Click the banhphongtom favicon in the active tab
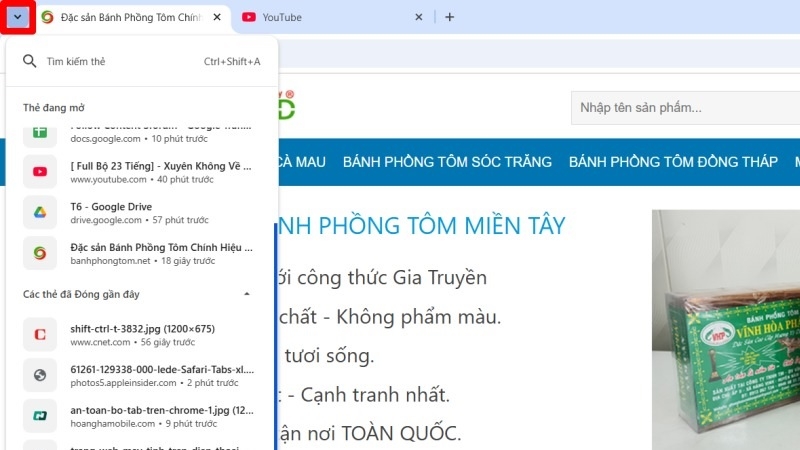The image size is (800, 450). coord(47,17)
